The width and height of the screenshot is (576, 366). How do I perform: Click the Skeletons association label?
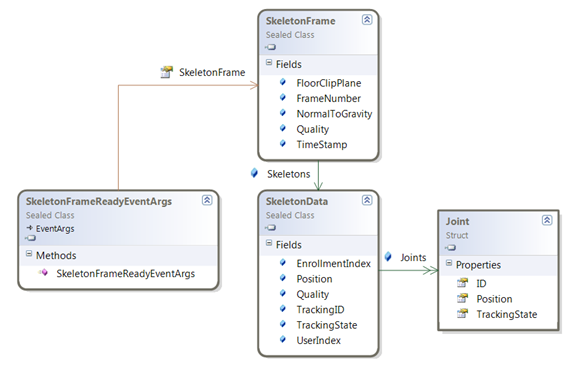pyautogui.click(x=289, y=174)
